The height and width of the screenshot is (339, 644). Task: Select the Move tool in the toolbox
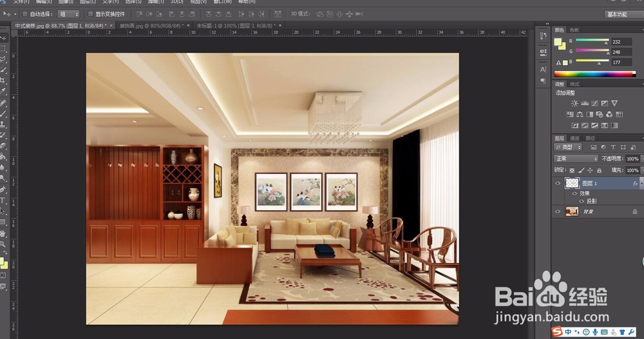[x=3, y=38]
